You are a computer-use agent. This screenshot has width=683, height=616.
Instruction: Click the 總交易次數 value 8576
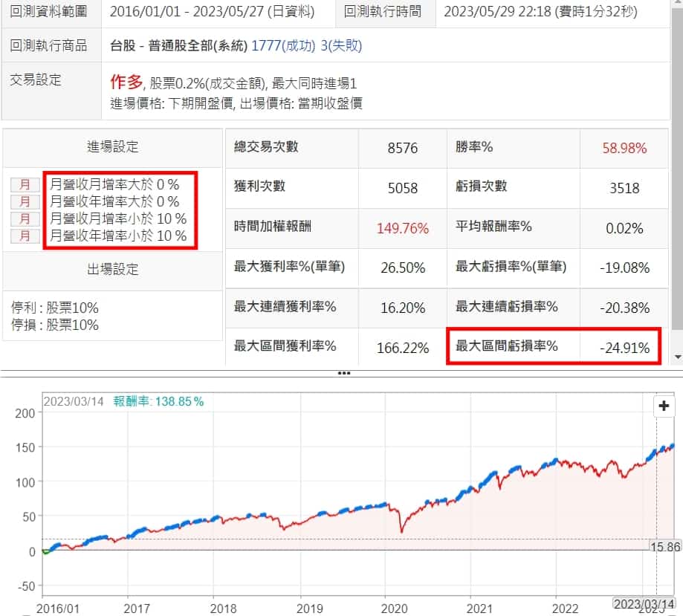[403, 148]
